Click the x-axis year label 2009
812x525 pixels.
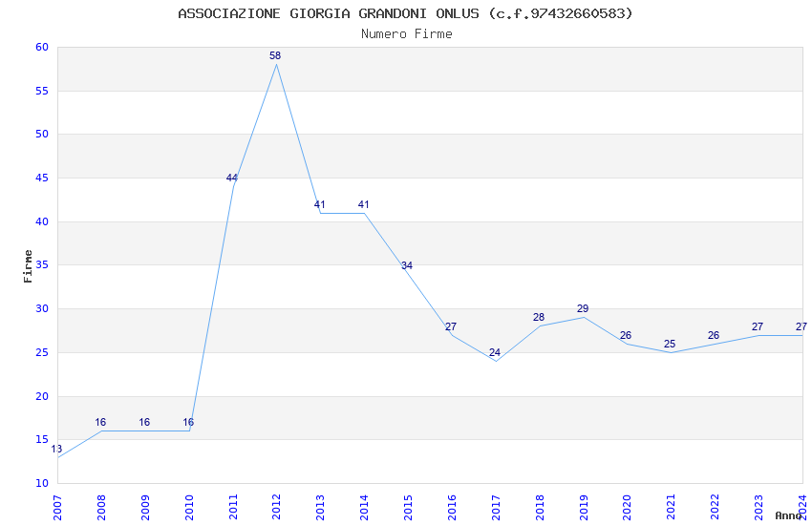pyautogui.click(x=145, y=507)
